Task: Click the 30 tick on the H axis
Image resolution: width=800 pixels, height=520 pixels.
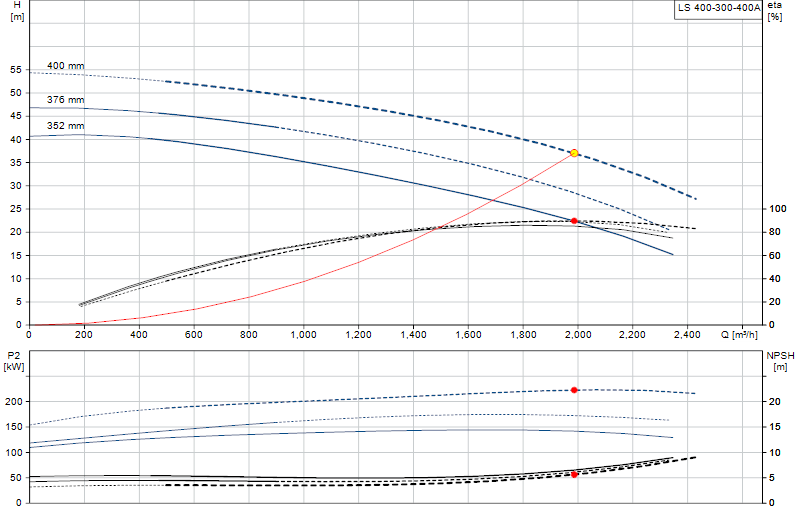Action: [x=16, y=186]
